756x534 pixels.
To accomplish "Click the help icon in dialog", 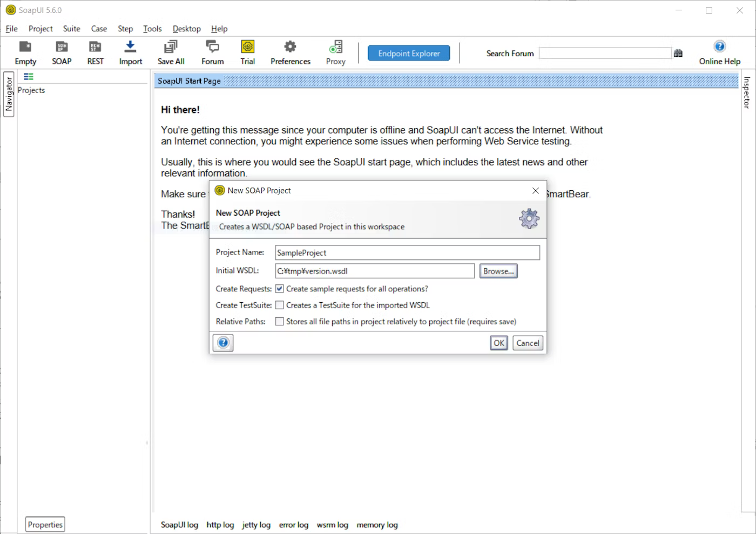I will 223,343.
